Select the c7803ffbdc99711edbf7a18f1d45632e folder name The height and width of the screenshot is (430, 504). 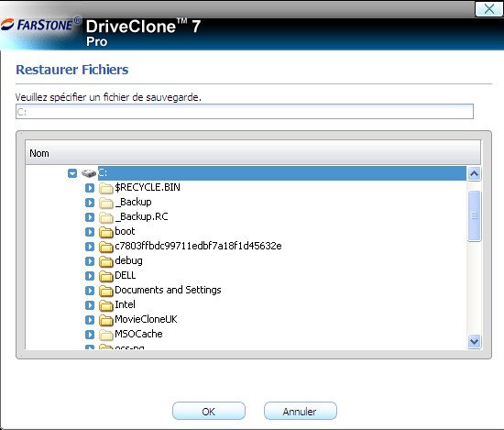pos(198,246)
